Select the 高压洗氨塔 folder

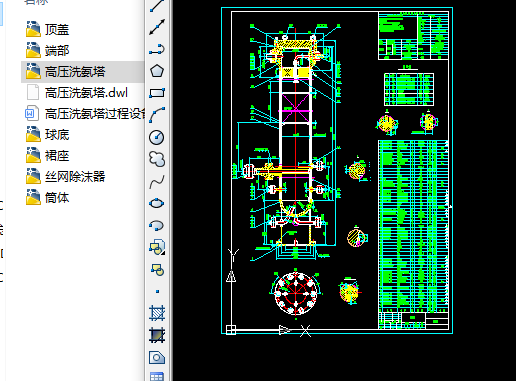point(82,72)
